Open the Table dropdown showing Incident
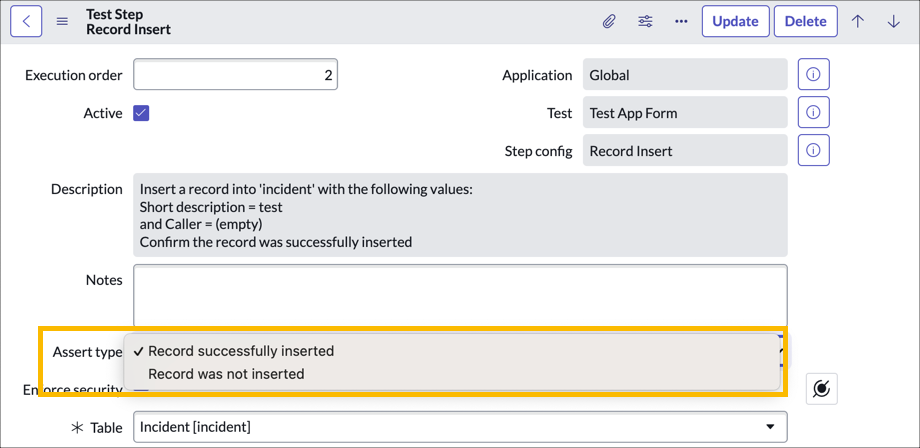The width and height of the screenshot is (920, 448). coord(460,427)
